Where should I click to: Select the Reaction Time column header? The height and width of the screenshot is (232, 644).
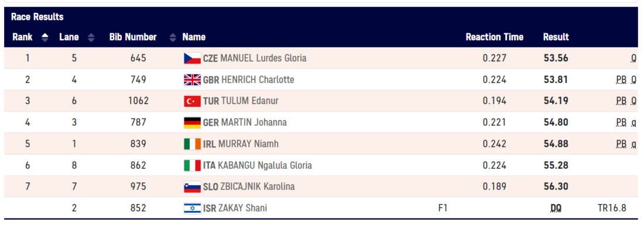click(495, 37)
